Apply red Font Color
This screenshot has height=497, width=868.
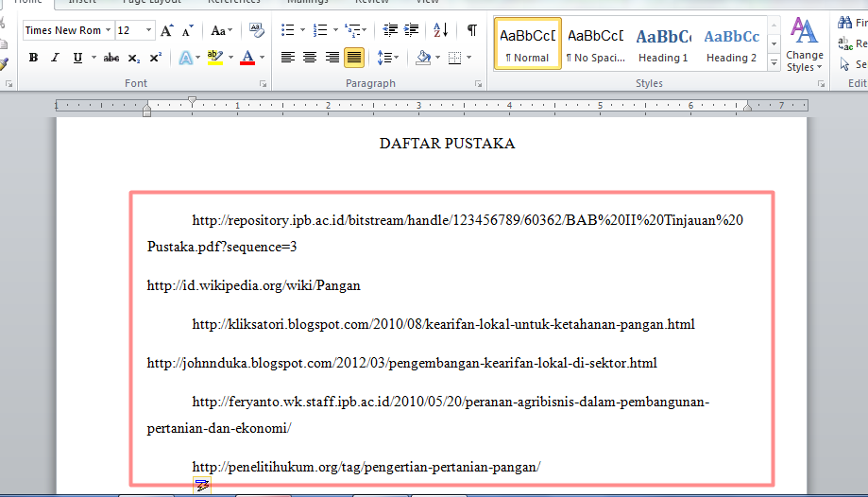(247, 58)
